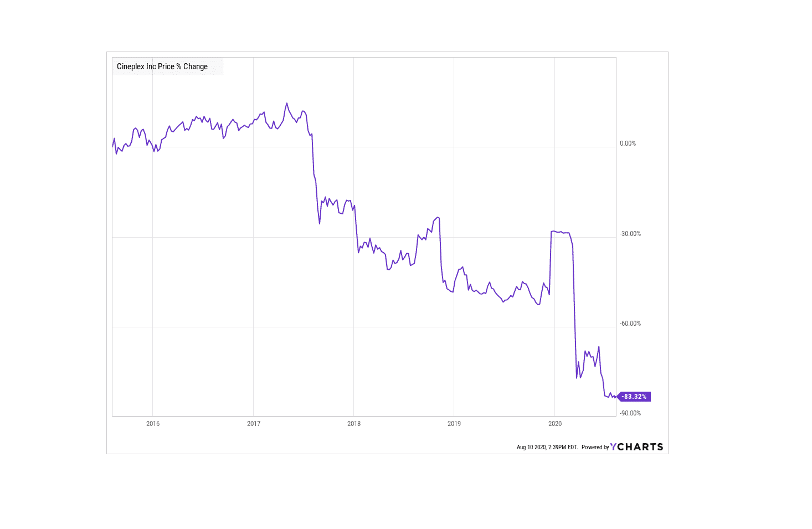
Task: Click the Aug 10 2020 timestamp
Action: (x=547, y=448)
